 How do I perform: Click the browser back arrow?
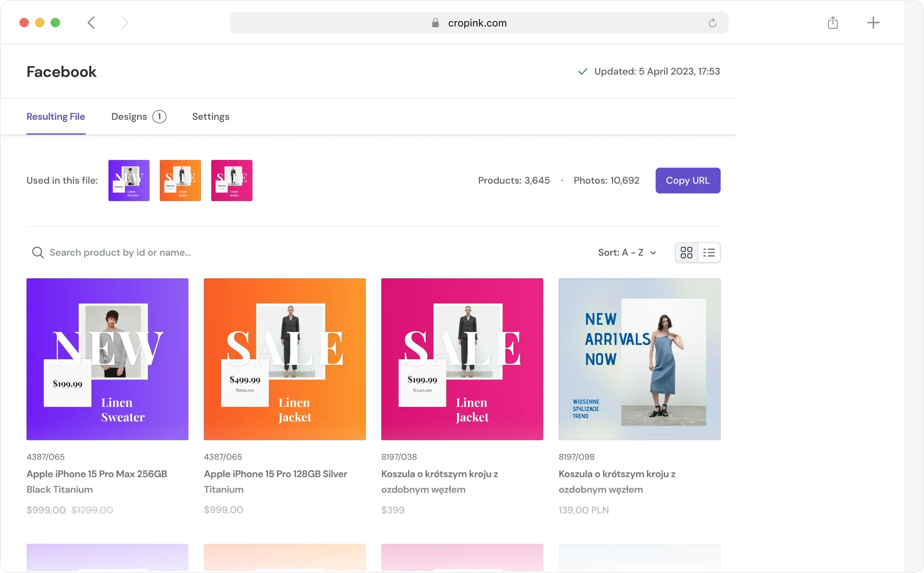coord(91,23)
